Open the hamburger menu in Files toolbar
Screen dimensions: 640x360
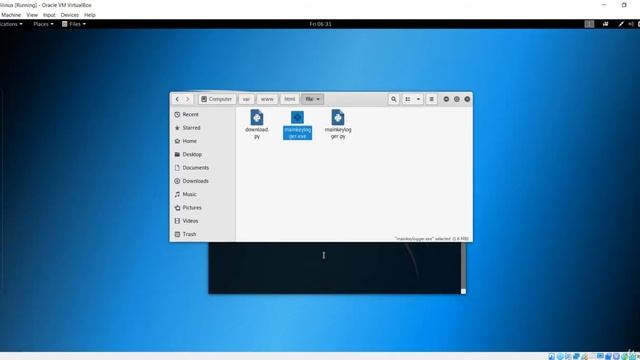(x=431, y=99)
